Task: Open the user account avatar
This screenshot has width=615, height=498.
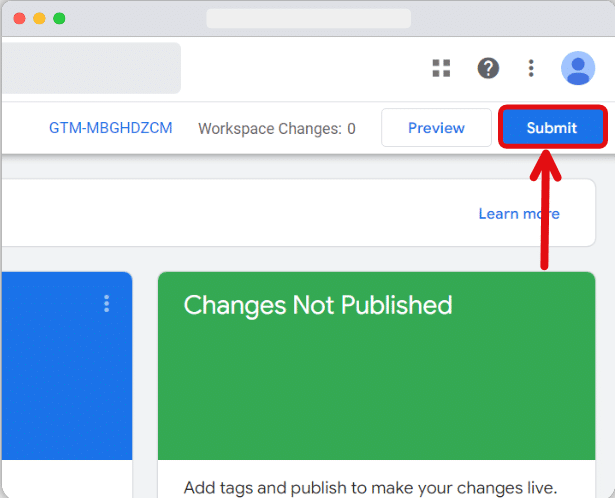Action: pyautogui.click(x=578, y=68)
